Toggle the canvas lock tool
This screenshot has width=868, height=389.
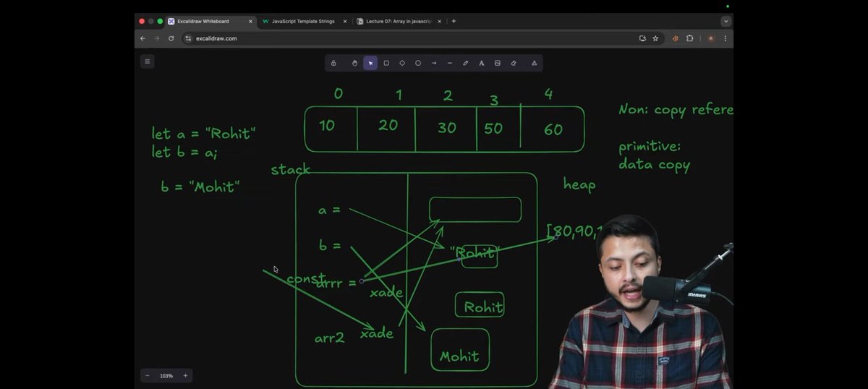click(x=333, y=63)
